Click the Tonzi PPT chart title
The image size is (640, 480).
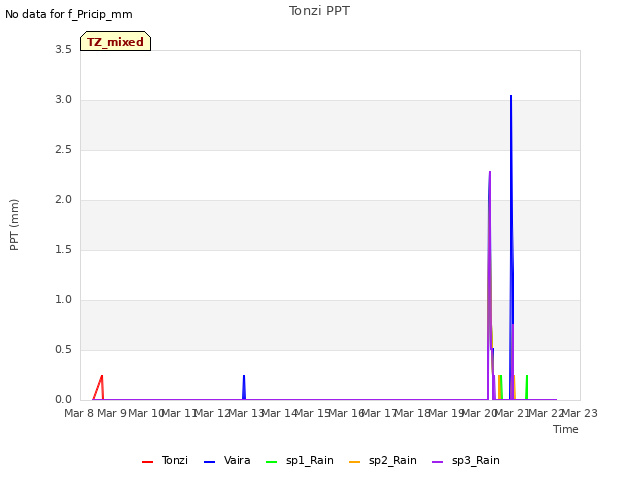click(x=319, y=11)
